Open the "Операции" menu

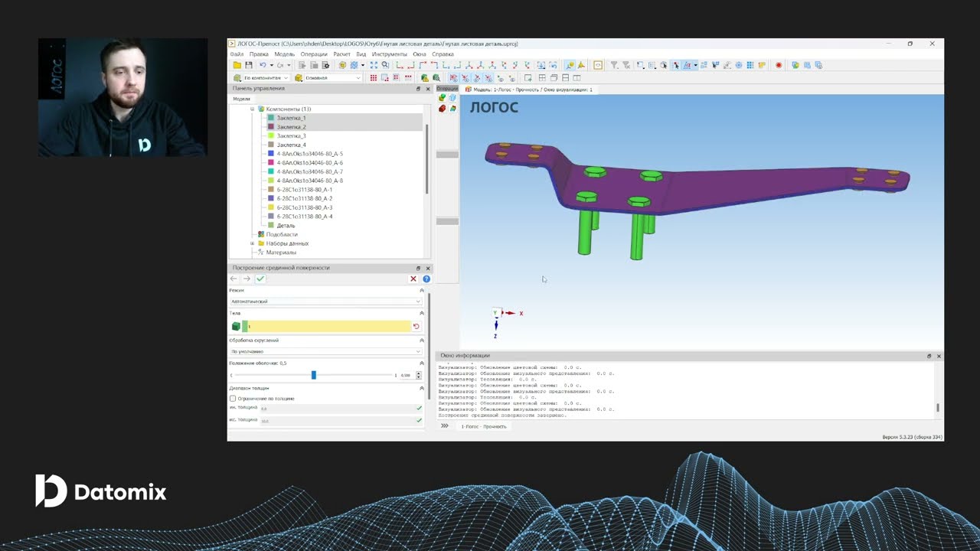[314, 54]
